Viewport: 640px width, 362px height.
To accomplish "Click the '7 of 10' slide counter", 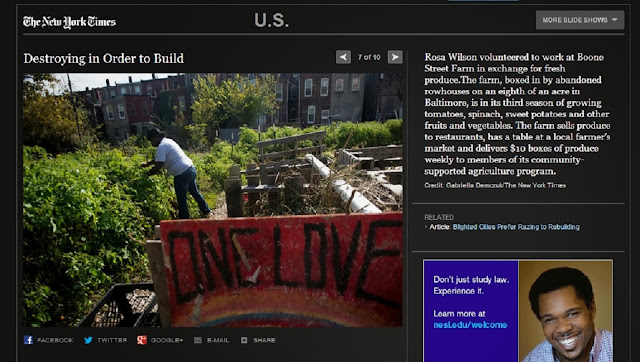I will tap(369, 57).
